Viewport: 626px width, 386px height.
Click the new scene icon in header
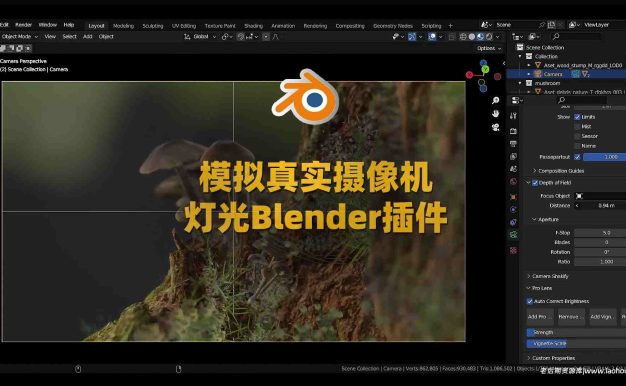point(551,25)
